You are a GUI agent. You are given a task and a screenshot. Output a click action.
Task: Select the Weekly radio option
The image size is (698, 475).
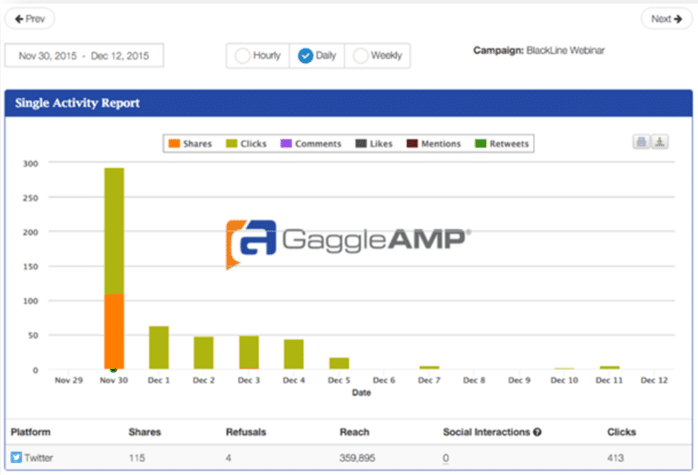point(361,56)
